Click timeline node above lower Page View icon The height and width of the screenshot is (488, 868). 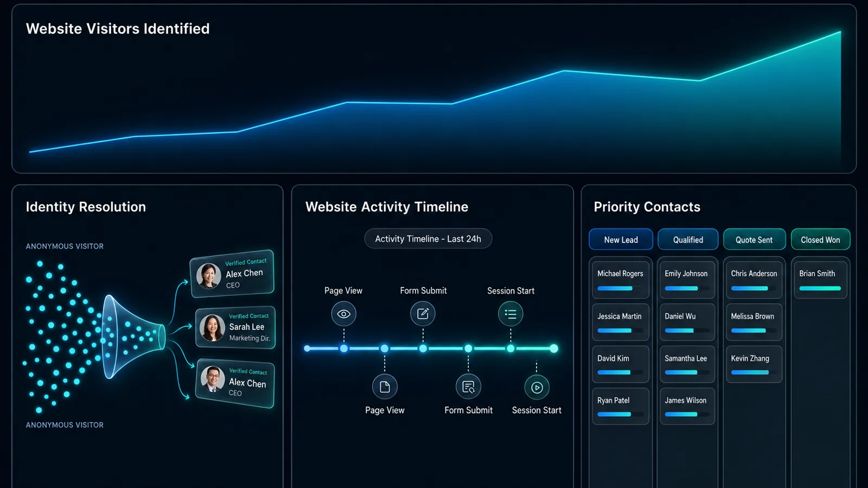385,349
